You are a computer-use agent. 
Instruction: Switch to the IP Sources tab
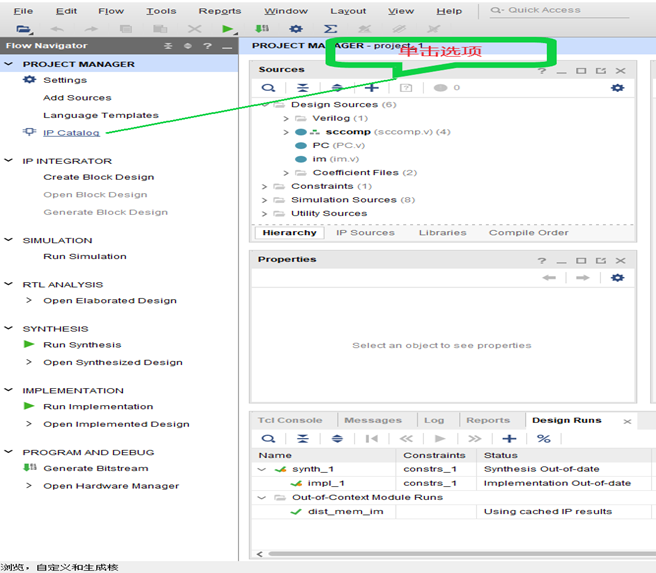point(365,232)
